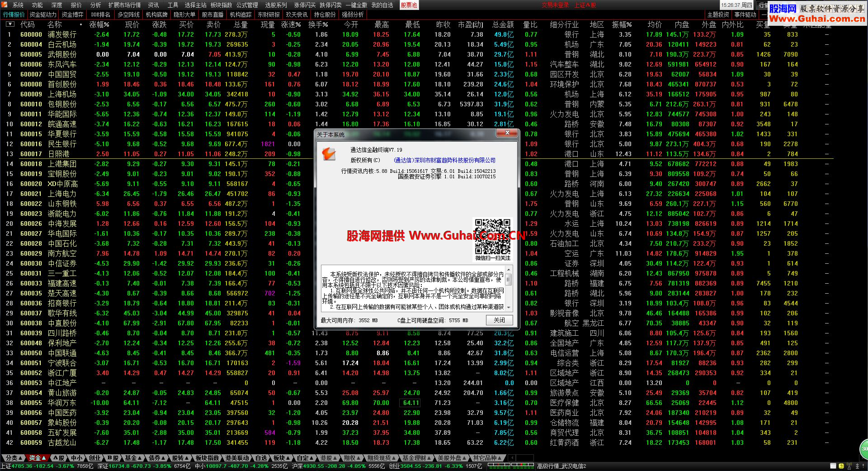The height and width of the screenshot is (471, 868).
Task: Open the 功能 menu
Action: click(38, 5)
